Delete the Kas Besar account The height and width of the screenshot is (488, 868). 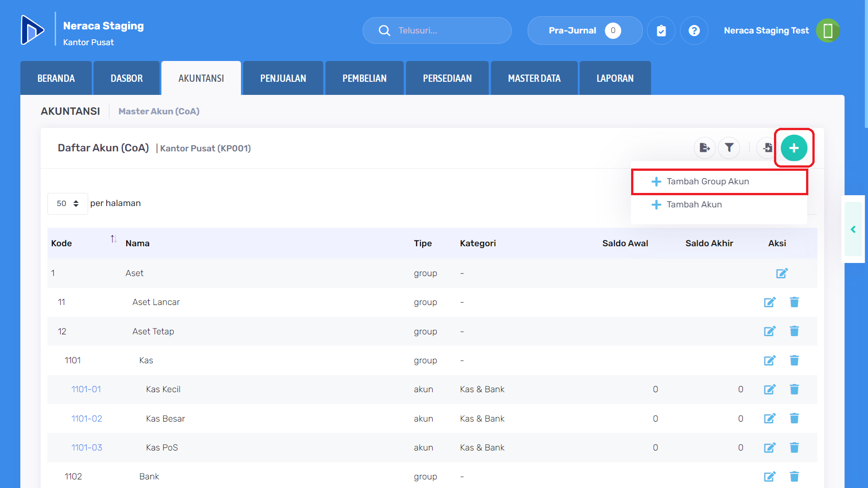click(794, 418)
